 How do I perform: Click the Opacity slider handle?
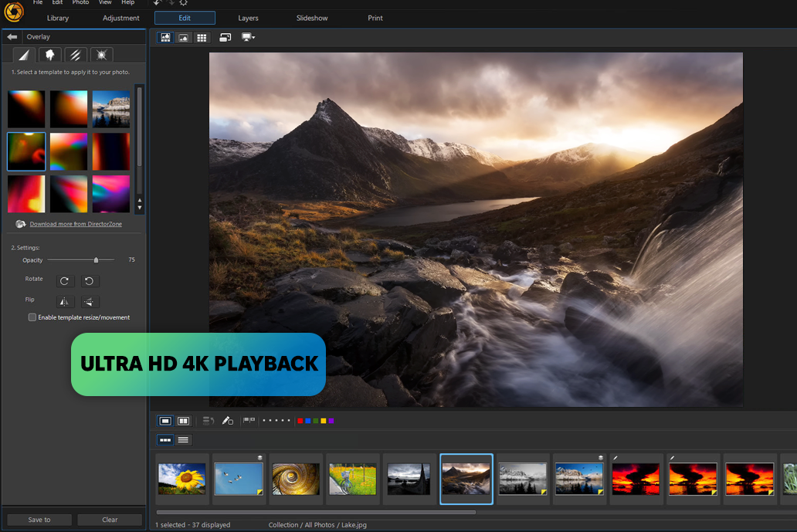[x=96, y=260]
